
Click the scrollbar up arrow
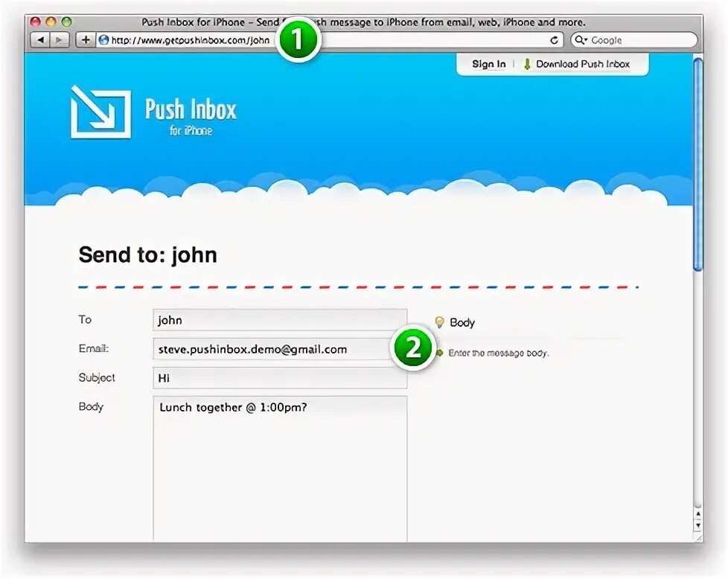(697, 514)
